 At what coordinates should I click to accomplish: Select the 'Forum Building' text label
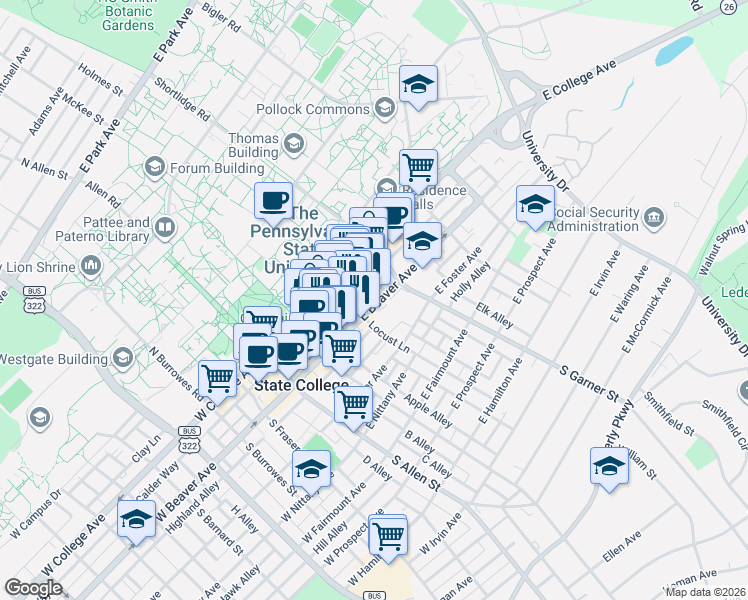coord(217,168)
